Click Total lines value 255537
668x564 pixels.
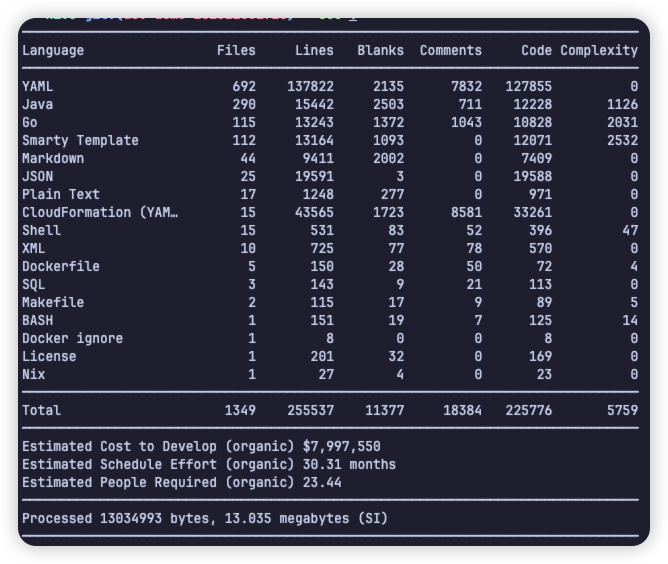point(311,410)
